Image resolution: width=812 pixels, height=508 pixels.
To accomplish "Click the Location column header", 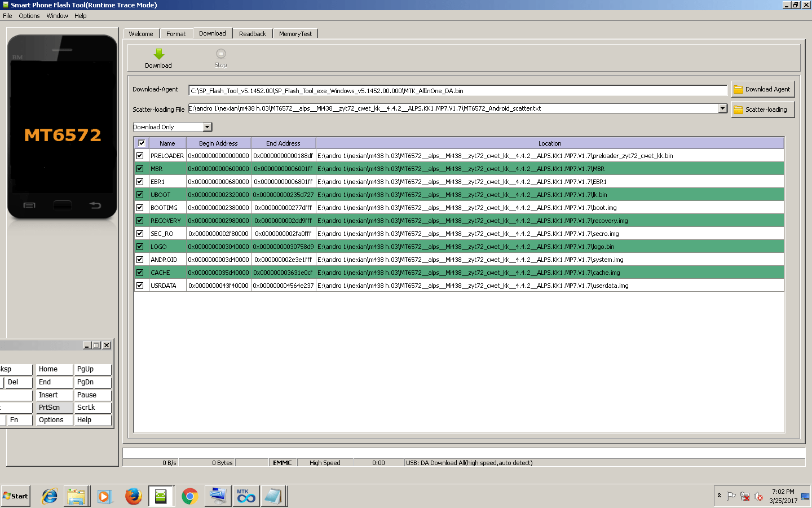I will [x=550, y=143].
